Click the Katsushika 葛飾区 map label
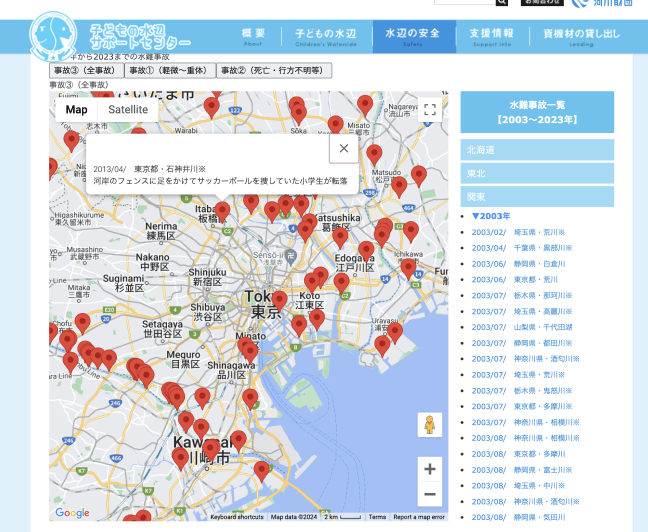Viewport: 648px width, 532px height. (338, 222)
